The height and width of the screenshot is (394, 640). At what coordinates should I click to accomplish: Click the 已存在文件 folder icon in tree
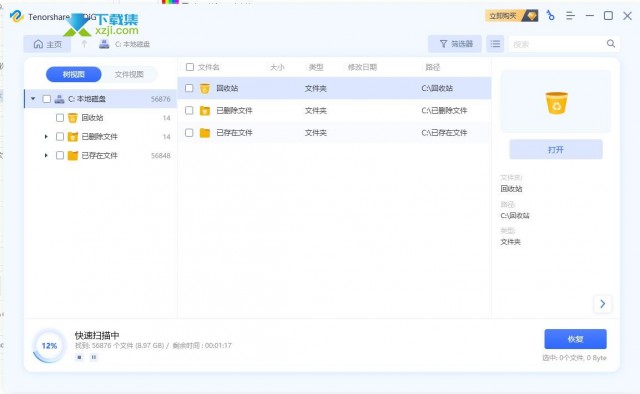coord(73,155)
